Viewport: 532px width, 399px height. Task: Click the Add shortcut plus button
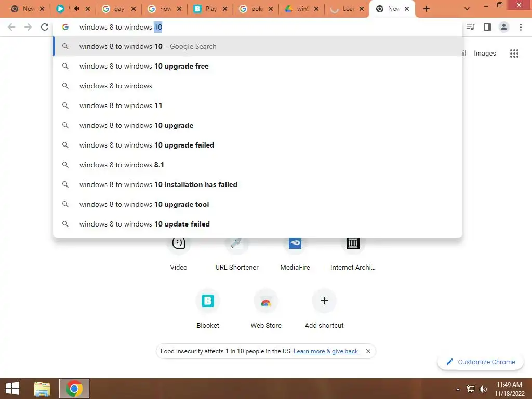point(324,301)
